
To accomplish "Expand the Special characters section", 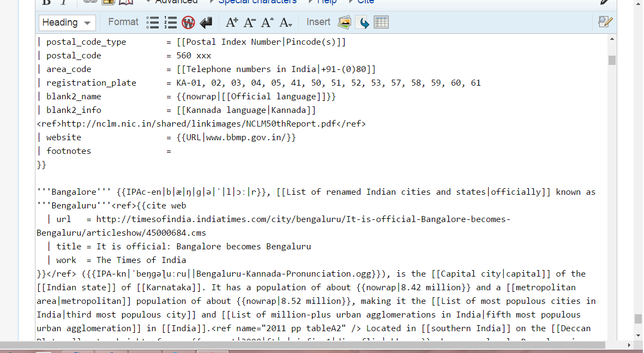I will pyautogui.click(x=257, y=2).
